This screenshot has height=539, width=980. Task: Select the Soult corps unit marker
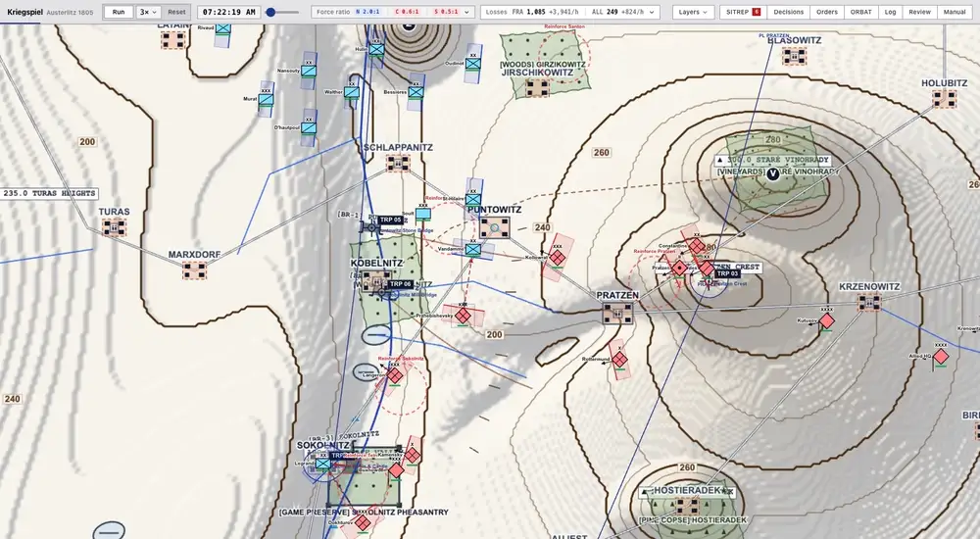(423, 214)
